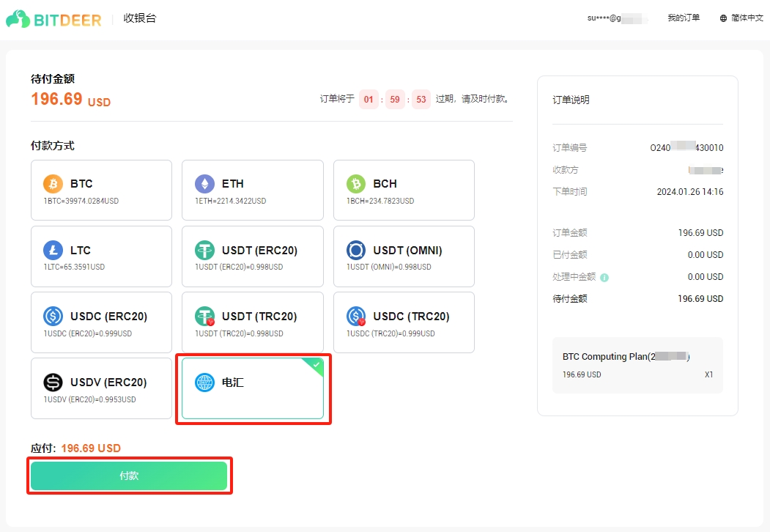Select the BTC coin icon
This screenshot has width=770, height=532.
click(53, 184)
